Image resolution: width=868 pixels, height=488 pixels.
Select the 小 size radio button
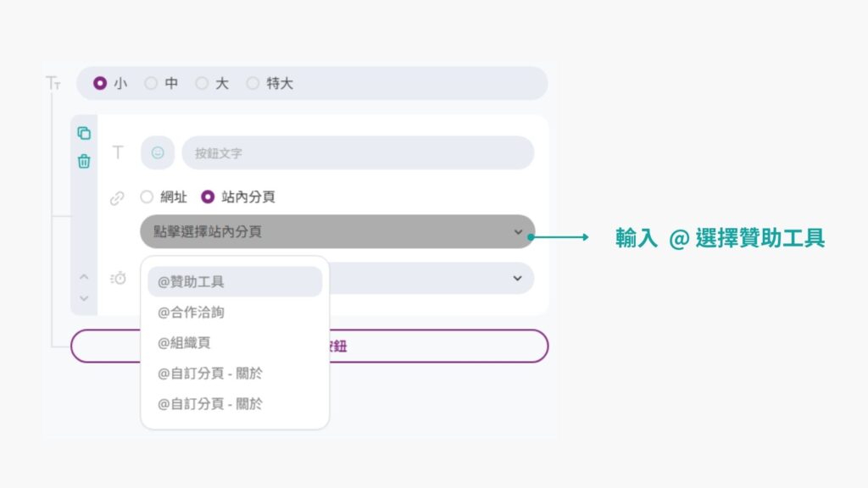pyautogui.click(x=101, y=84)
